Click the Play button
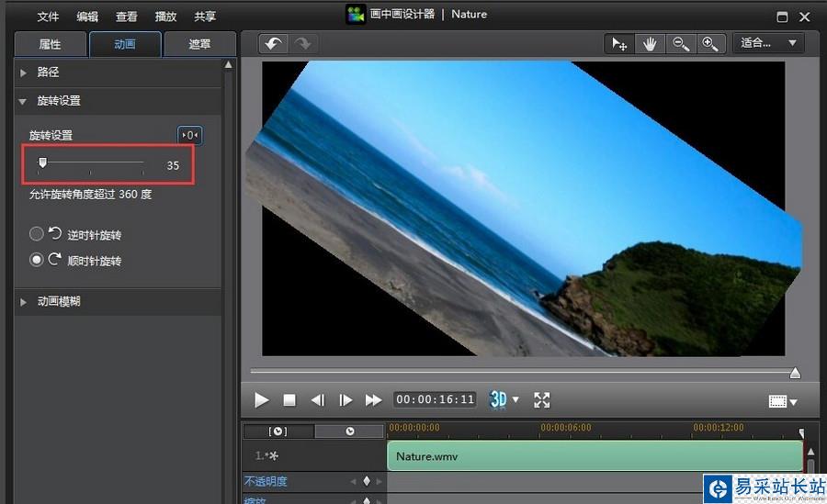Screen dimensions: 827x504 coord(261,400)
